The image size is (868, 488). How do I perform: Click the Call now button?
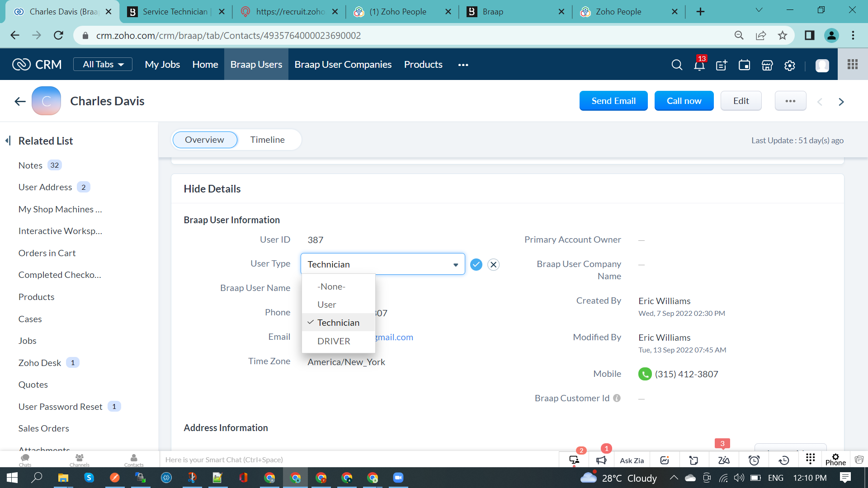[684, 101]
